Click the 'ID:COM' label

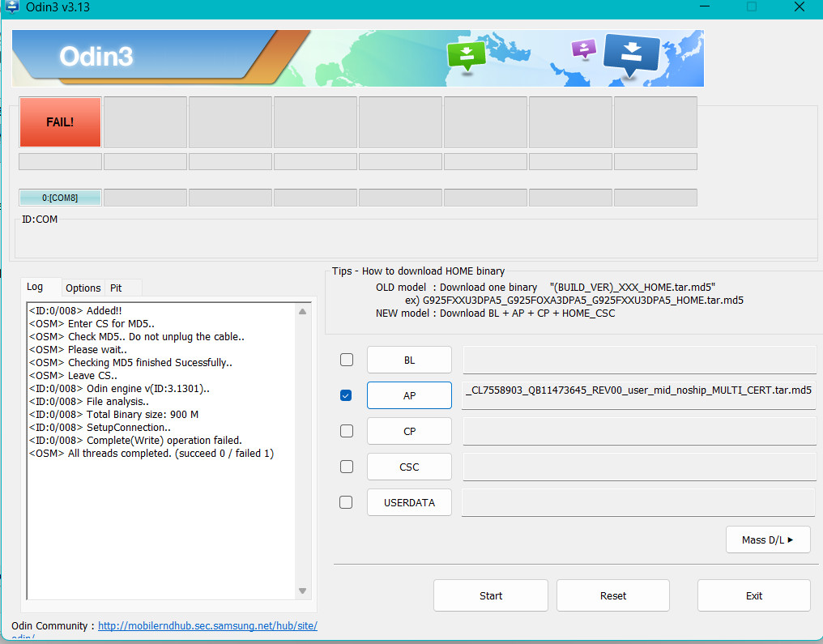pos(40,220)
